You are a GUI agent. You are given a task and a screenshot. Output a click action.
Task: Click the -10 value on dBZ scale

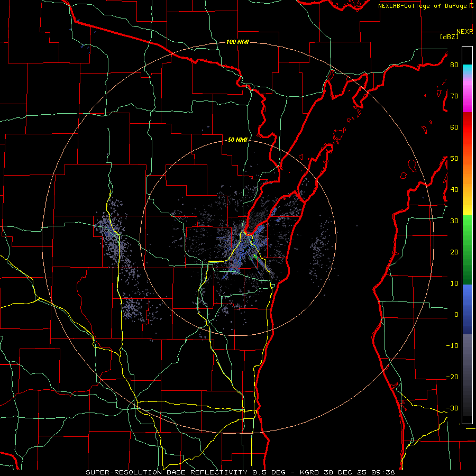tap(452, 346)
